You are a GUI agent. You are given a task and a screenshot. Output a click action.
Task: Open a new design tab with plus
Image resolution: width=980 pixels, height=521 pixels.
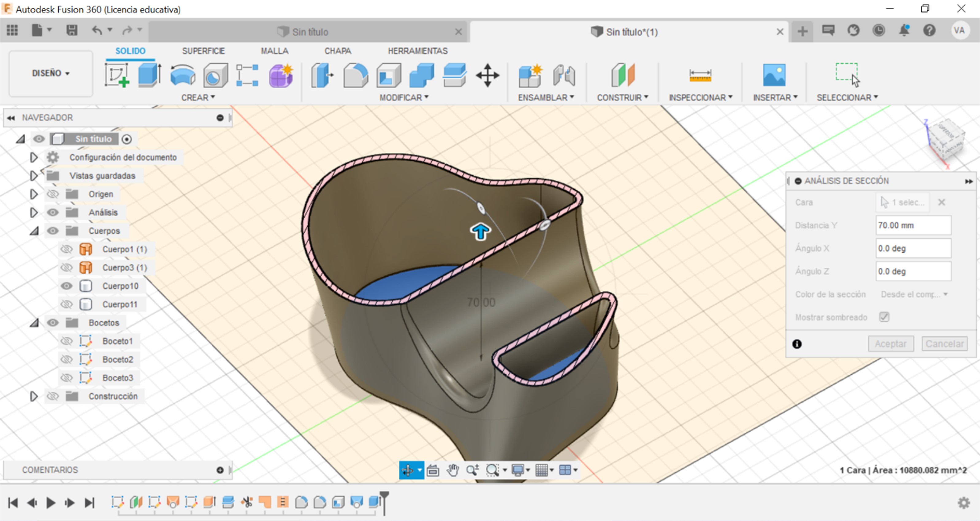pyautogui.click(x=802, y=31)
